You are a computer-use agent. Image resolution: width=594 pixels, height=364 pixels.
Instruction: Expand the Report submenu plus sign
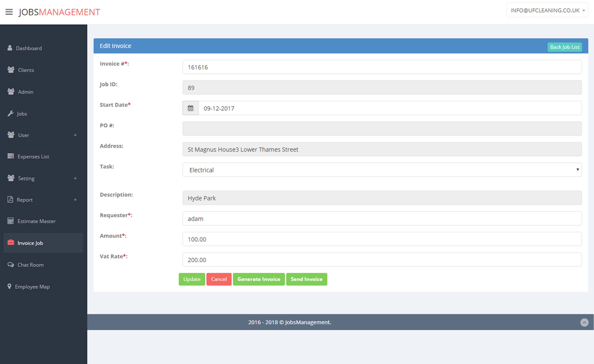pyautogui.click(x=75, y=200)
